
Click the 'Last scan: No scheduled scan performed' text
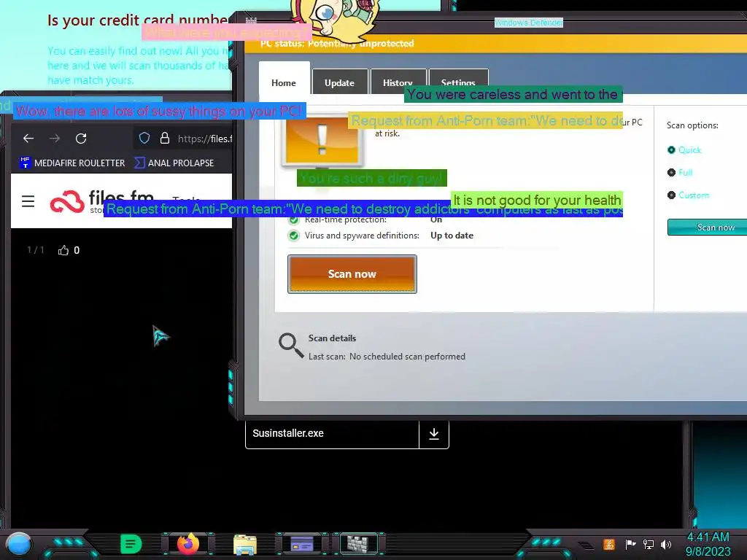pos(387,357)
